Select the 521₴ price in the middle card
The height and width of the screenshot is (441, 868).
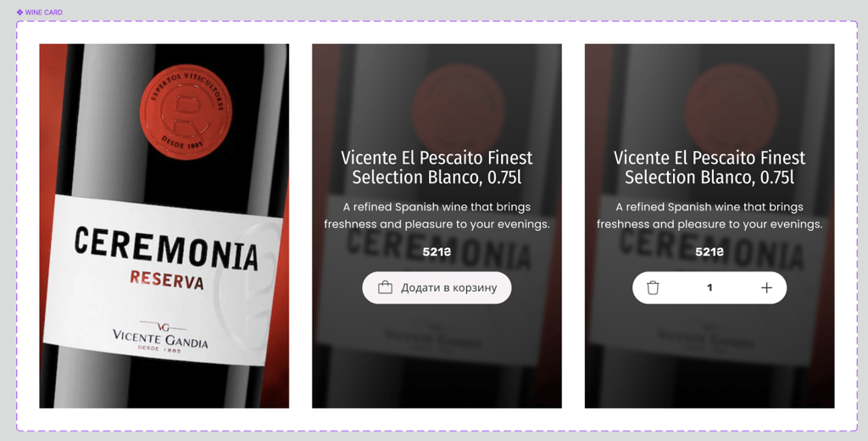coord(437,252)
